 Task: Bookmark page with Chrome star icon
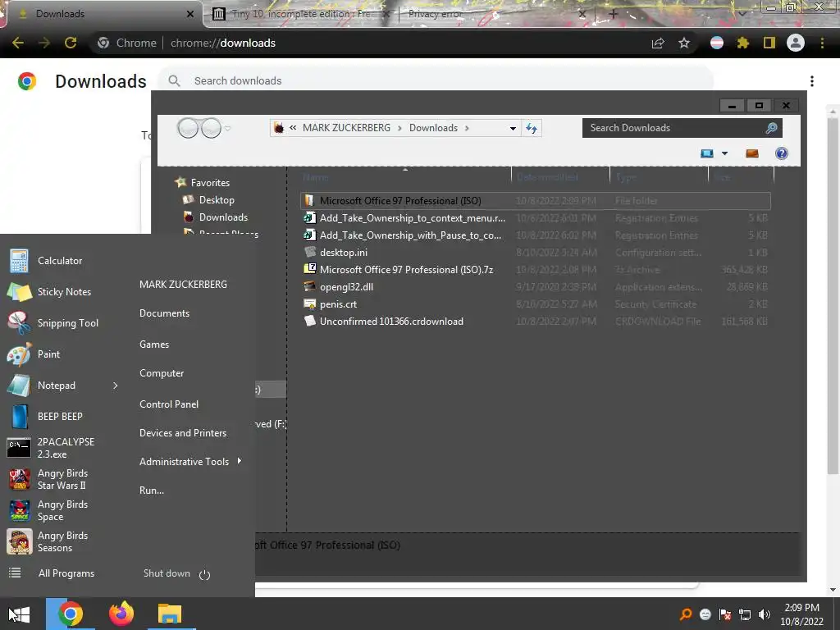(x=684, y=43)
